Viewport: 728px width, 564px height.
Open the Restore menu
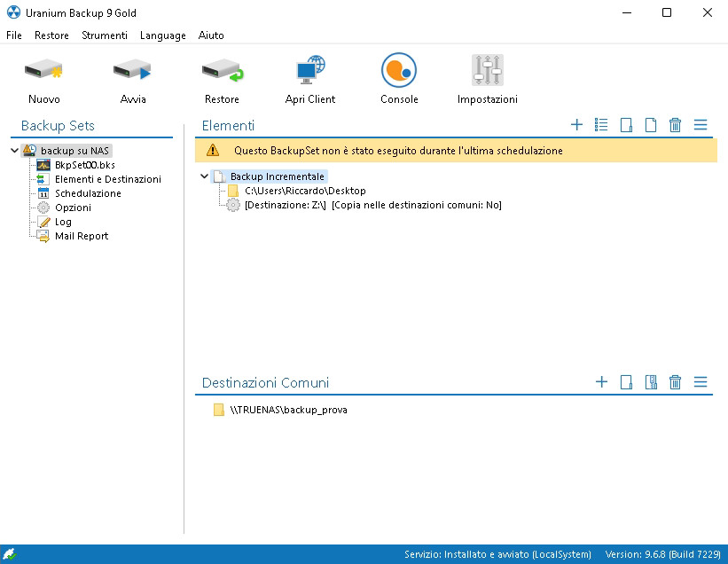pyautogui.click(x=51, y=35)
